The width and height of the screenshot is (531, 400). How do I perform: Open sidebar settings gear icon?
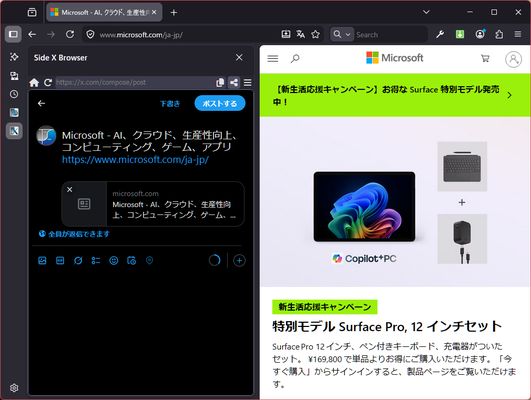point(14,388)
